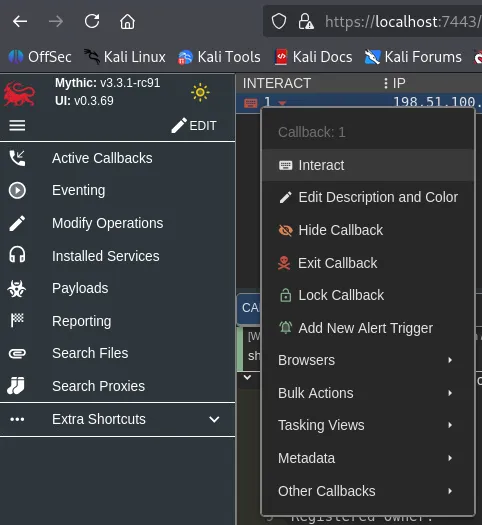482x525 pixels.
Task: Expand the Browsers submenu
Action: (x=368, y=360)
